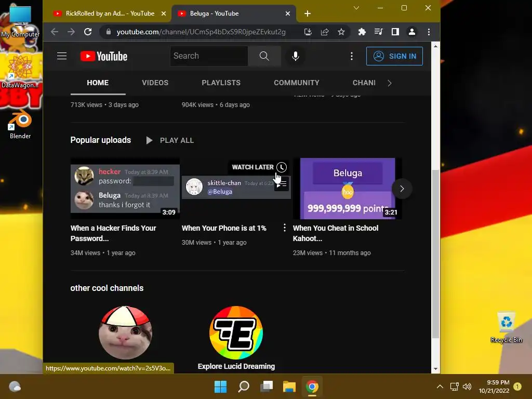The height and width of the screenshot is (399, 532).
Task: Open taskbar Search
Action: [244, 387]
